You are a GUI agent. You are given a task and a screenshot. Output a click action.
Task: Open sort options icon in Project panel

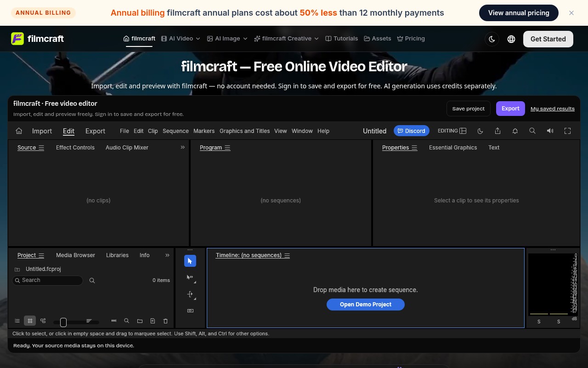[x=89, y=321]
